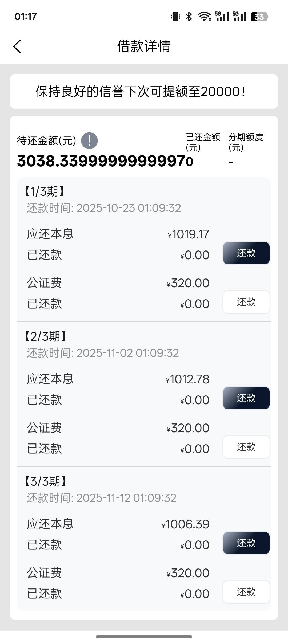Select the 【2/3期】 installment header
The height and width of the screenshot is (644, 288).
coord(45,336)
